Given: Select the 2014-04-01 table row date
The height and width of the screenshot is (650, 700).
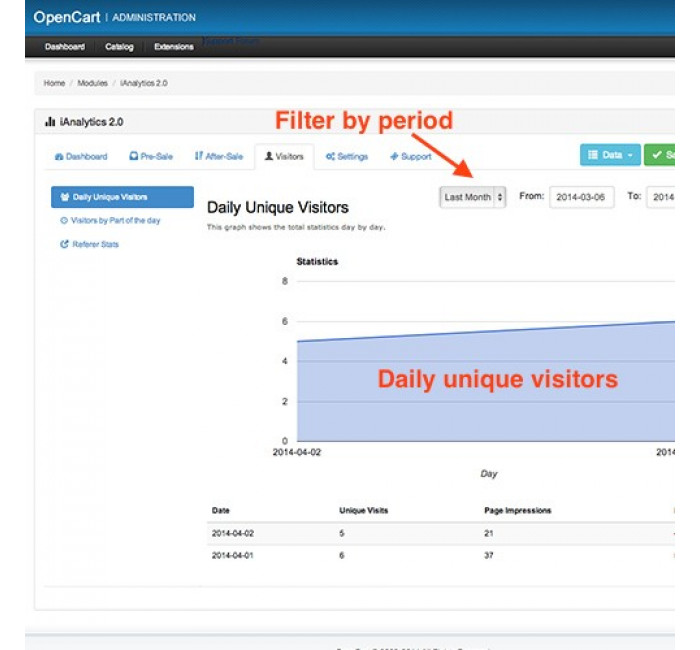Looking at the screenshot, I should (233, 555).
